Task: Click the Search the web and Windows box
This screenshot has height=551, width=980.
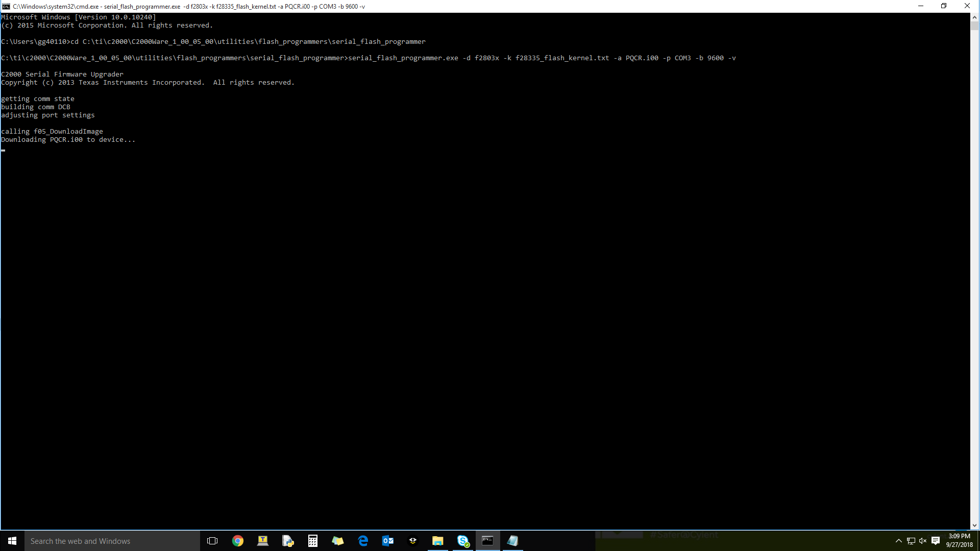Action: click(x=112, y=541)
